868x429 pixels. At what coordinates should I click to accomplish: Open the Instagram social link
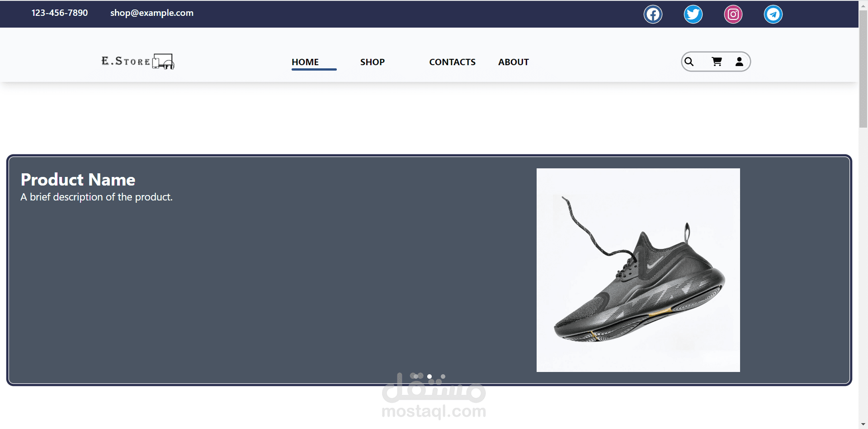click(x=733, y=14)
